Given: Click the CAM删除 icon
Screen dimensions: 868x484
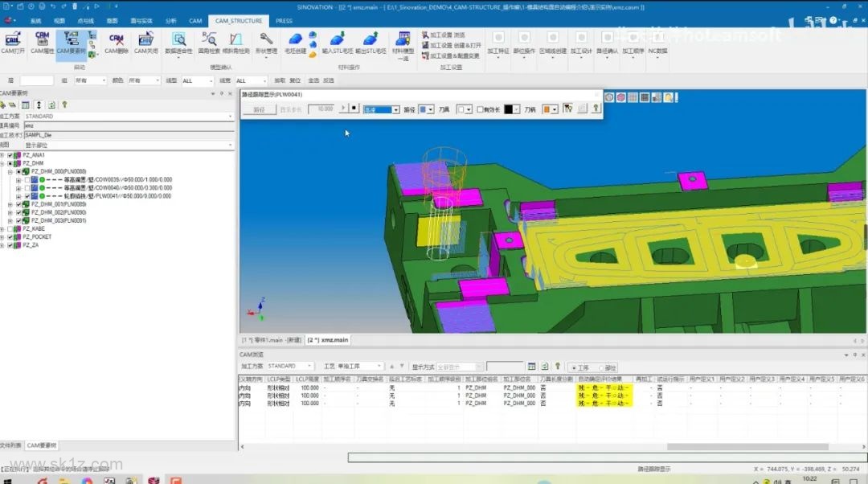Looking at the screenshot, I should (117, 42).
